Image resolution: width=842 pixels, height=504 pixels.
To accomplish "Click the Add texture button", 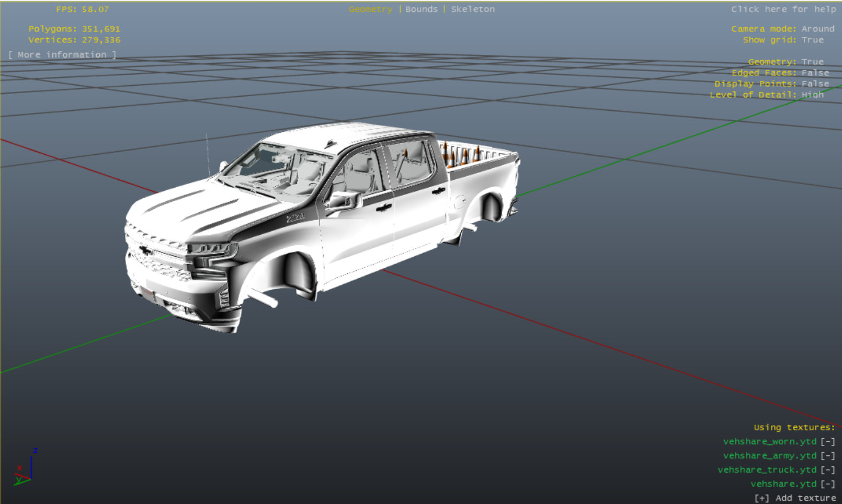I will click(795, 498).
